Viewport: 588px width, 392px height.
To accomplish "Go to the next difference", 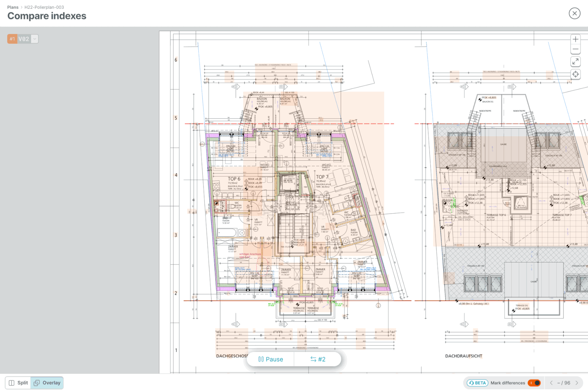I will 577,383.
